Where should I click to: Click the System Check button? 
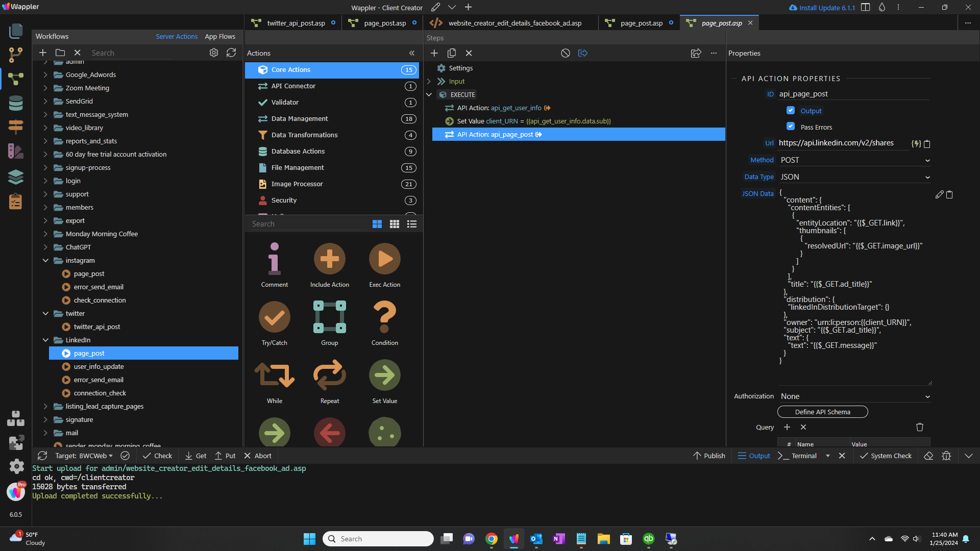coord(886,456)
